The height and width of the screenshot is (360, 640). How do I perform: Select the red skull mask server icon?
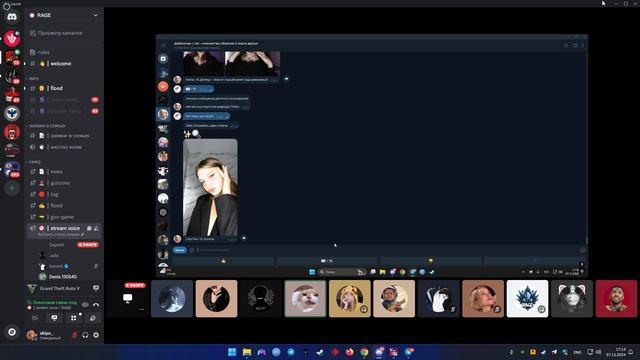coord(12,132)
